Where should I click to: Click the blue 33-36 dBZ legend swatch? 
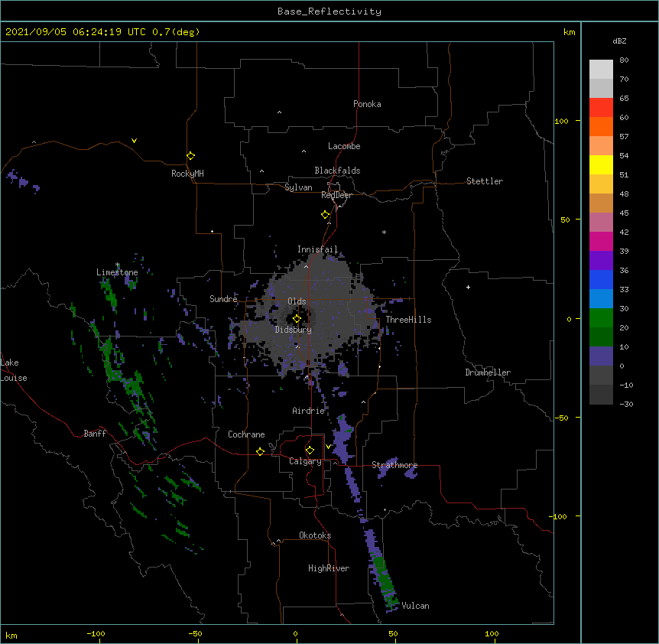point(601,279)
